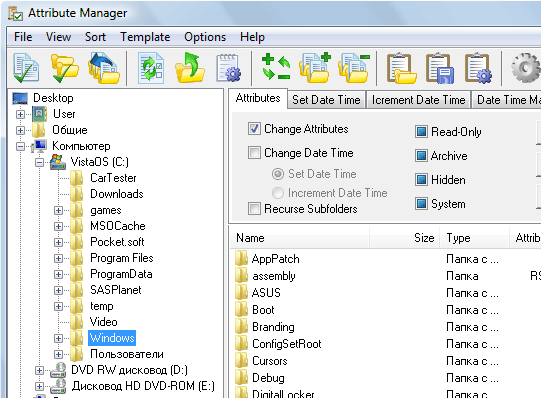541x398 pixels.
Task: Click the DVD RW дисковод (D:) drive icon
Action: click(58, 370)
